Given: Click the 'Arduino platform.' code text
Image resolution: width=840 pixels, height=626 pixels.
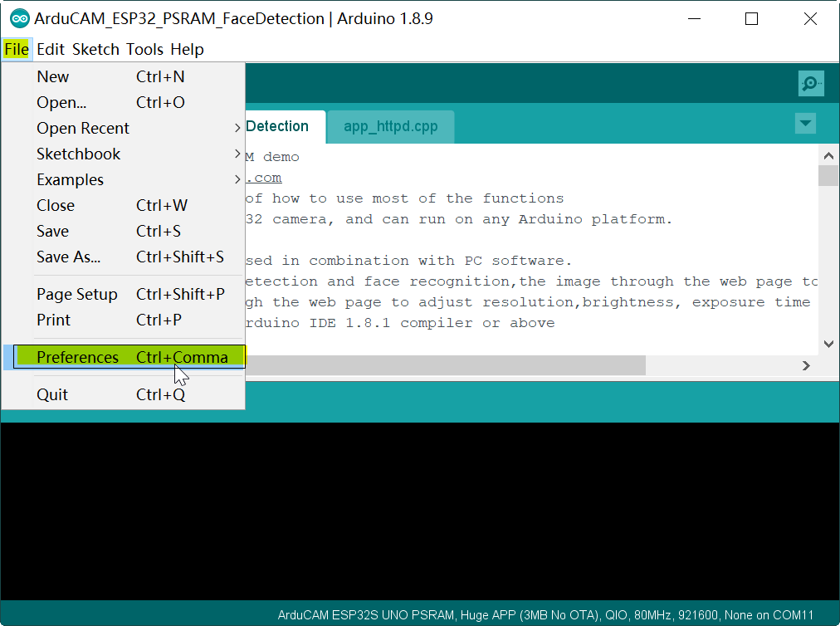Looking at the screenshot, I should pos(594,219).
